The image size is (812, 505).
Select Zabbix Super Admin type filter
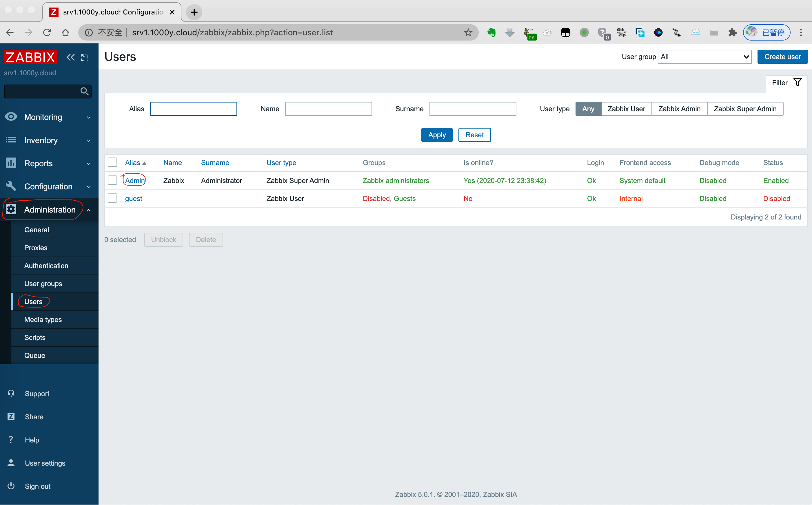(745, 109)
